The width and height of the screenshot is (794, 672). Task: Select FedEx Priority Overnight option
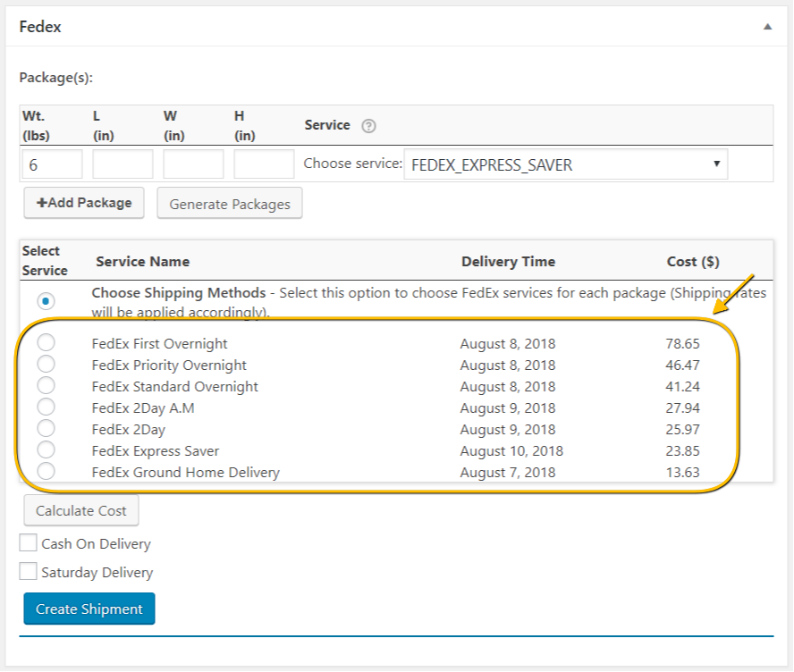click(x=46, y=365)
